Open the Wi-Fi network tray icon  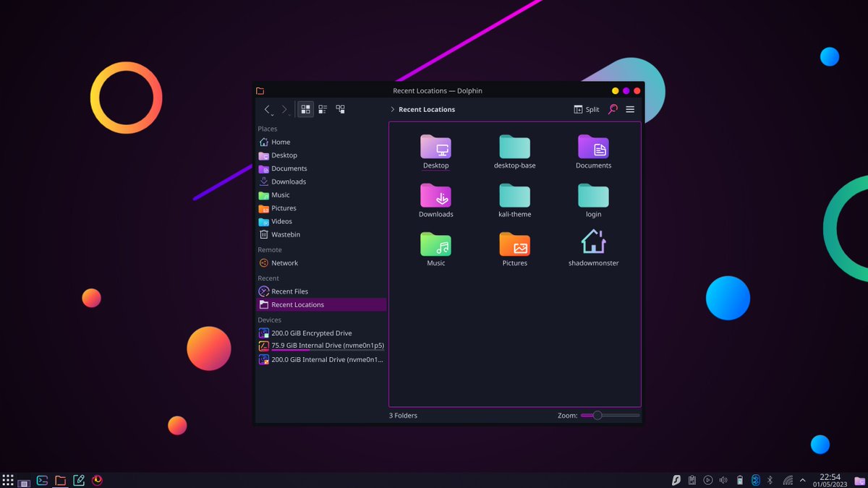[787, 480]
